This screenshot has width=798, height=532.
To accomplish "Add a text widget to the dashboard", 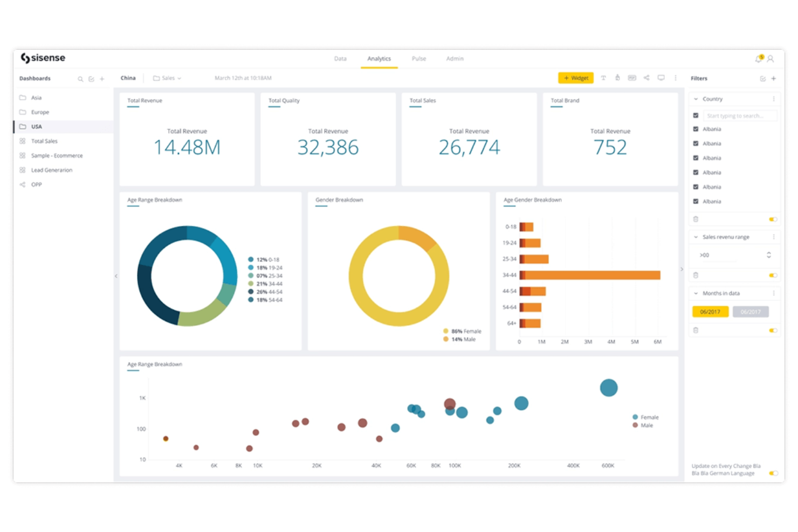I will coord(603,78).
